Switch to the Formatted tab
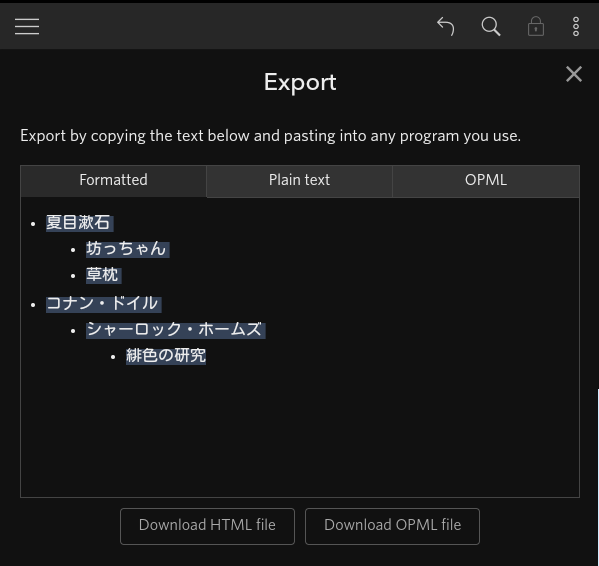This screenshot has width=599, height=566. (113, 181)
